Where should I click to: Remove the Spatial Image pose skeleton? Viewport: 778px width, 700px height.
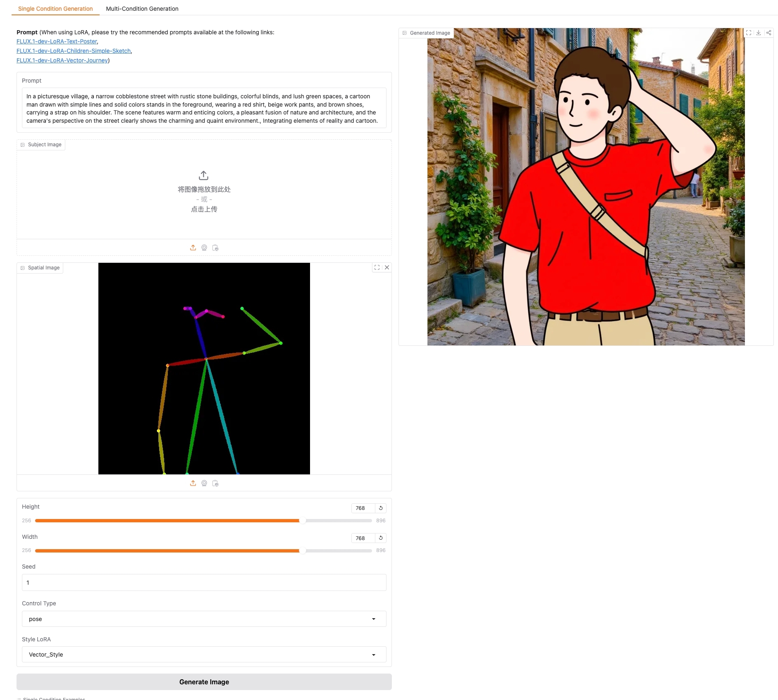pyautogui.click(x=387, y=267)
